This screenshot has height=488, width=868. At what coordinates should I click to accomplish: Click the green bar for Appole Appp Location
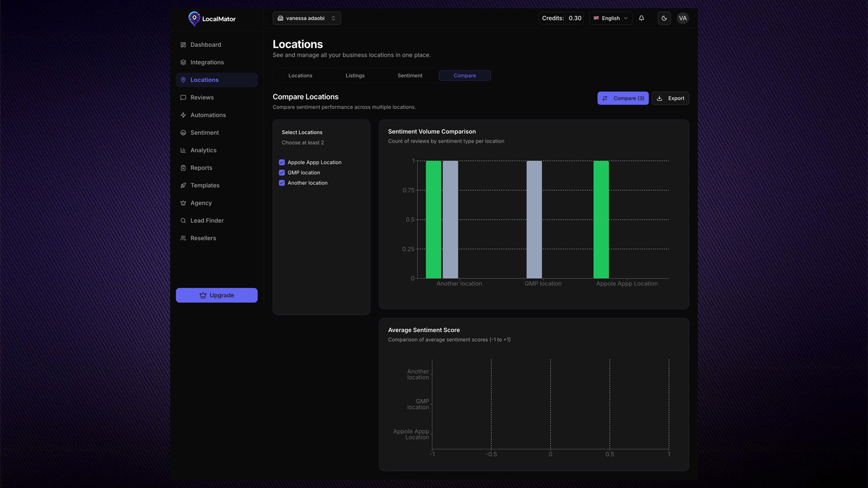tap(601, 220)
